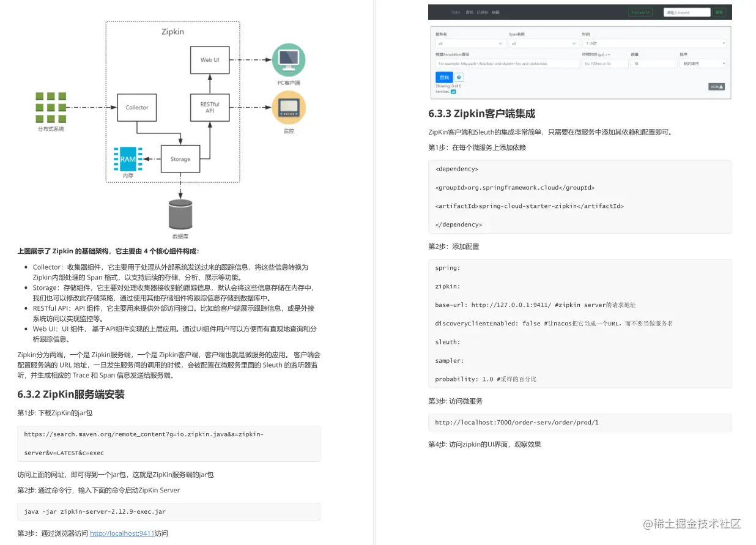
Task: Click the Collector box in the diagram
Action: tap(137, 107)
